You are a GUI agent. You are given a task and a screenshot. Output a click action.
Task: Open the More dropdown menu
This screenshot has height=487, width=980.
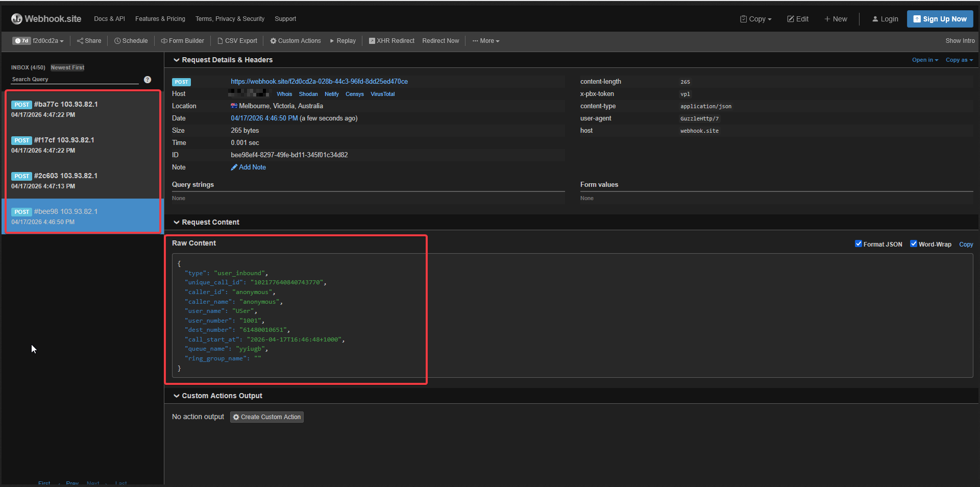[x=486, y=41]
